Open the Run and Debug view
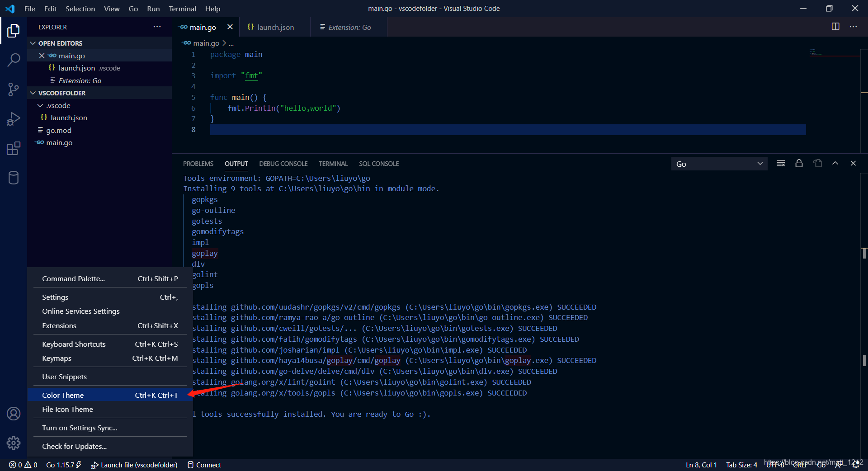 [x=14, y=119]
